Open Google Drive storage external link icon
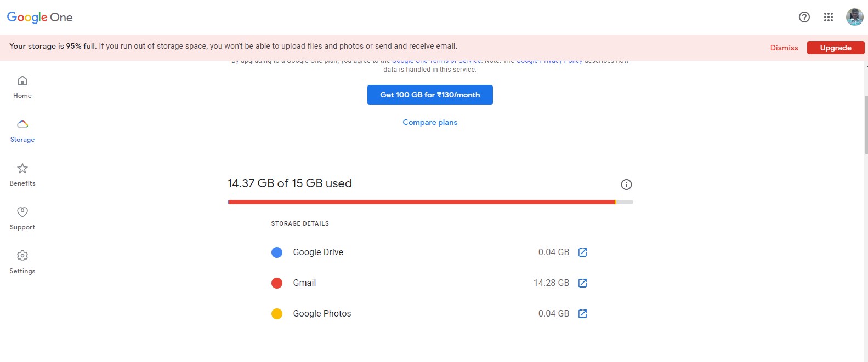 [x=583, y=252]
